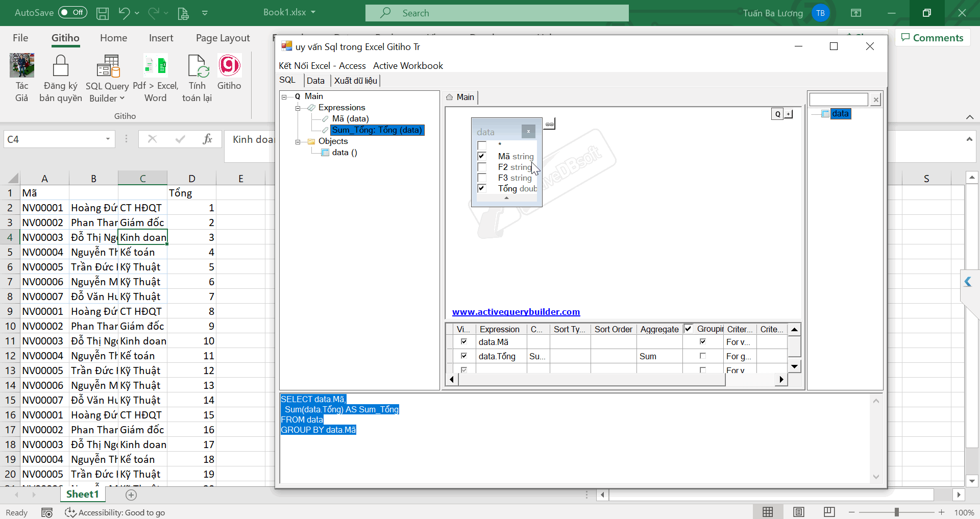Click the redo arrow in the title bar

coord(153,13)
